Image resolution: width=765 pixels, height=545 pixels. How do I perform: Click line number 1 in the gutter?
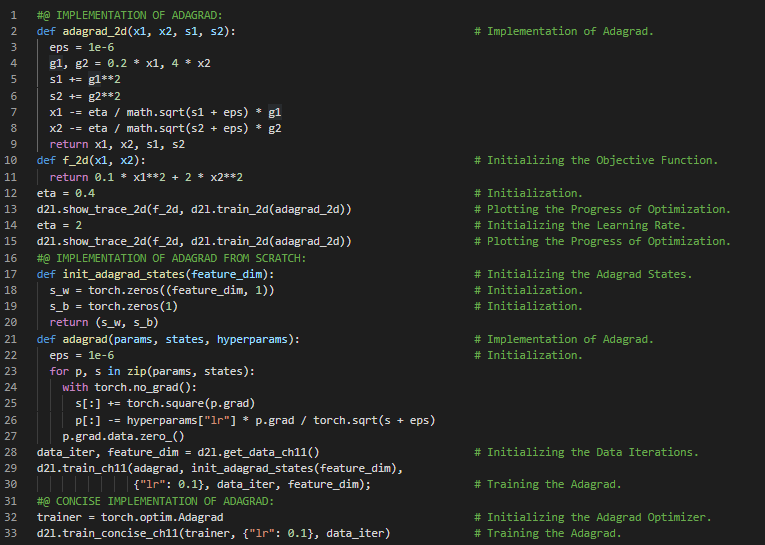click(x=13, y=16)
